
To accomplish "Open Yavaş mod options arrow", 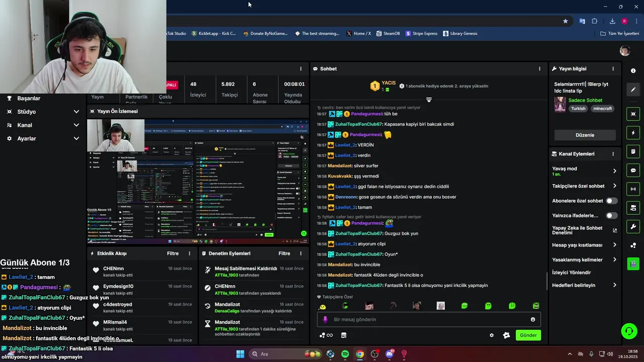I will pyautogui.click(x=614, y=171).
